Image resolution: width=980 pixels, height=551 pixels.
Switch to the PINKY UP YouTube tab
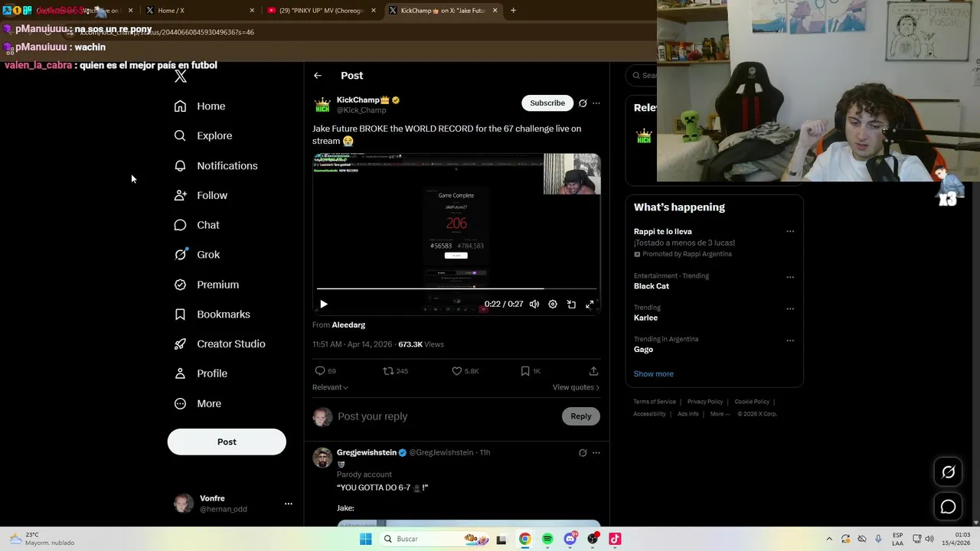tap(322, 11)
